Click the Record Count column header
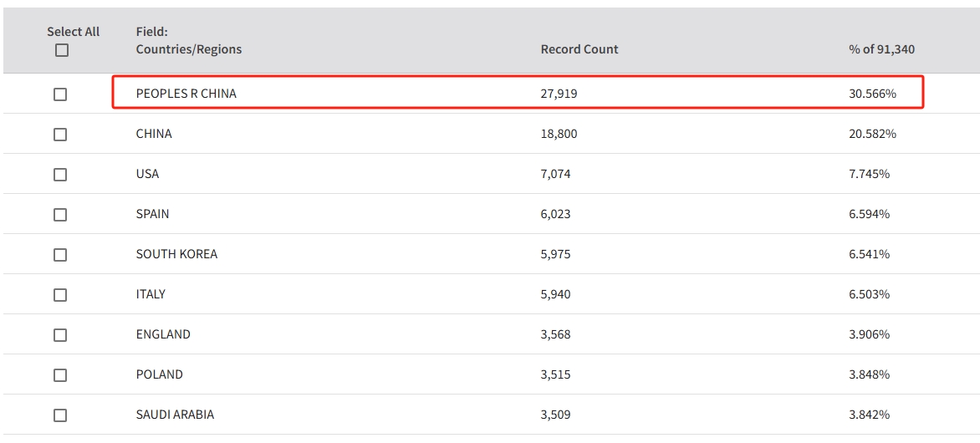 [x=579, y=49]
